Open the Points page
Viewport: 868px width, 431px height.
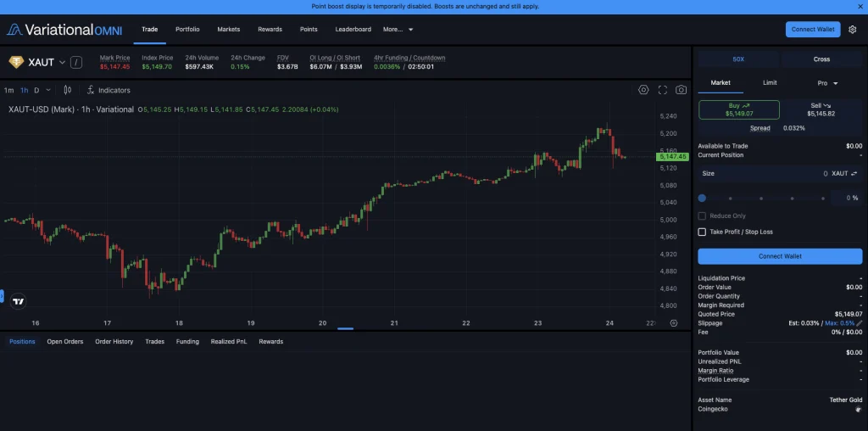coord(309,30)
